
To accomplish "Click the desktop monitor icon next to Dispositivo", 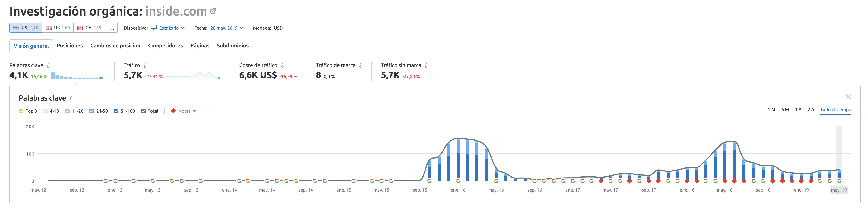I will point(154,28).
